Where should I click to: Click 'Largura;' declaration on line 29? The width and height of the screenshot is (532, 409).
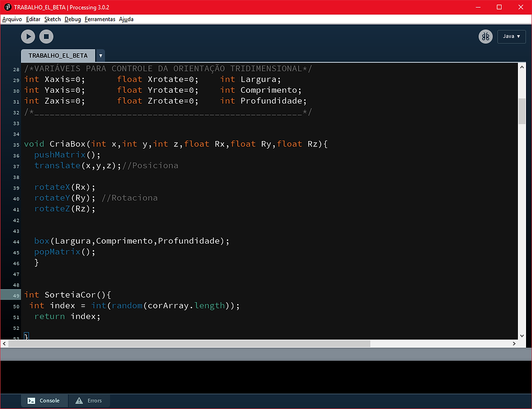[x=261, y=79]
